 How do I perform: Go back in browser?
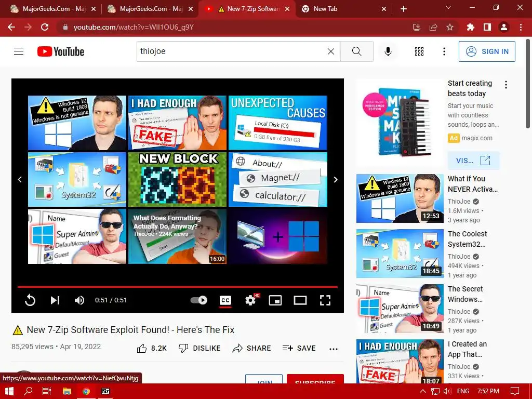coord(11,27)
